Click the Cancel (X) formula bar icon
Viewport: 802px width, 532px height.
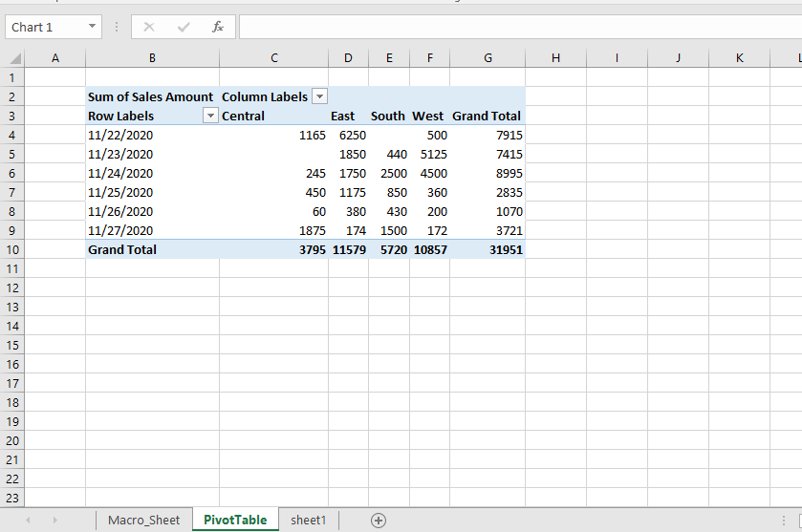[149, 27]
